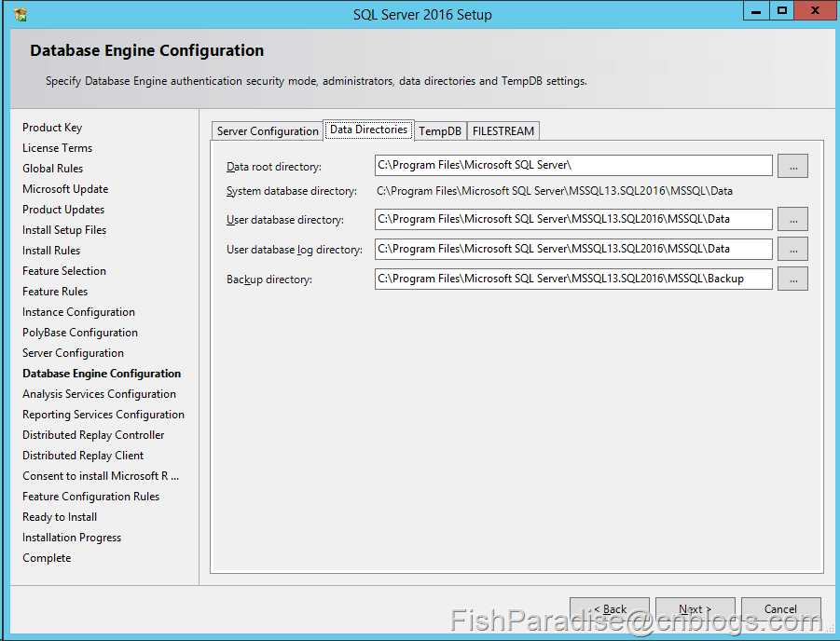Screen dimensions: 840x641
Task: Click the Microsoft Update step
Action: pos(65,189)
